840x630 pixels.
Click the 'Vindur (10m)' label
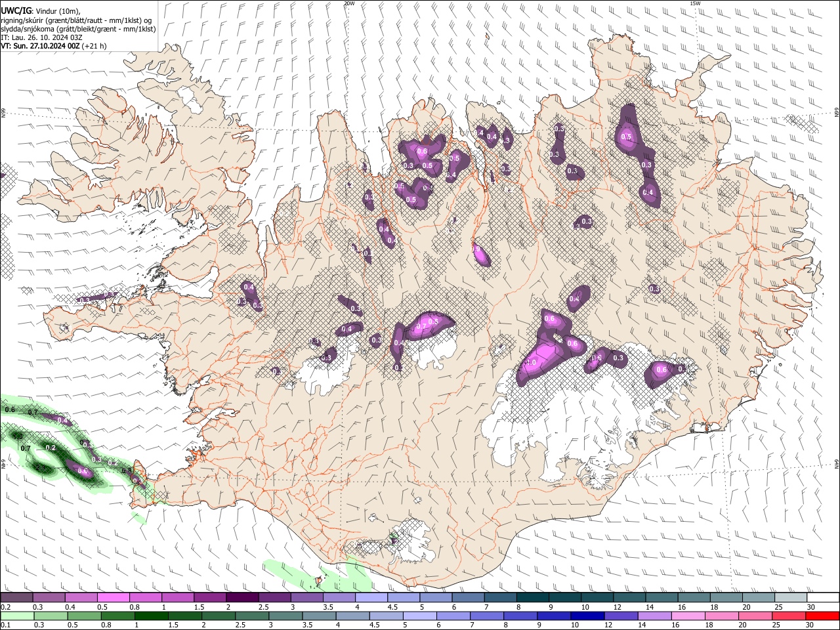click(x=58, y=10)
